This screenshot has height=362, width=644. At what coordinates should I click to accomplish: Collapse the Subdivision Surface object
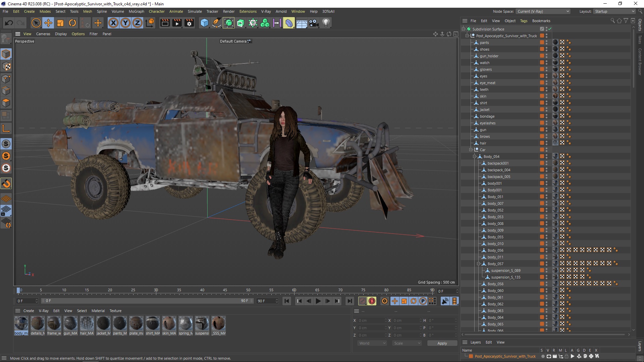point(463,29)
